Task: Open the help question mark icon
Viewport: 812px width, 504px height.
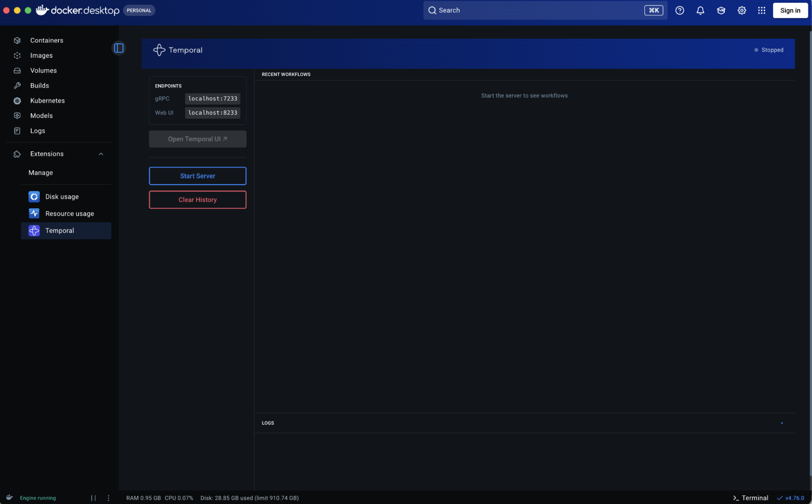Action: pyautogui.click(x=679, y=10)
